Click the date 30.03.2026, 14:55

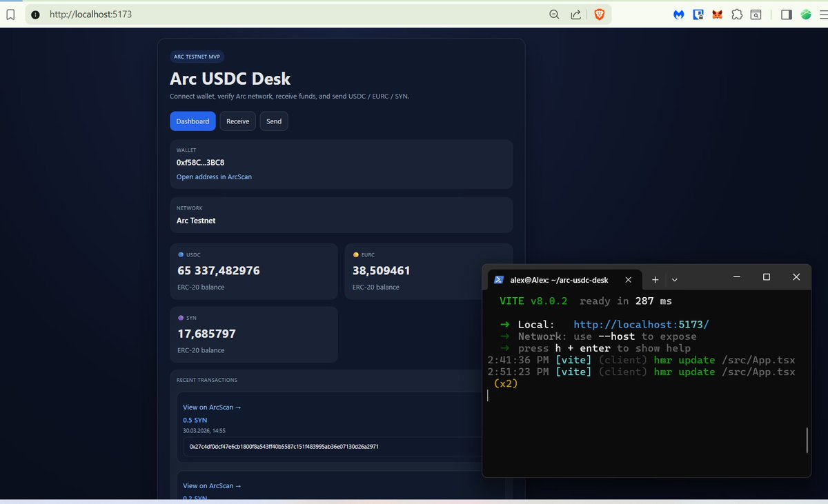[204, 430]
